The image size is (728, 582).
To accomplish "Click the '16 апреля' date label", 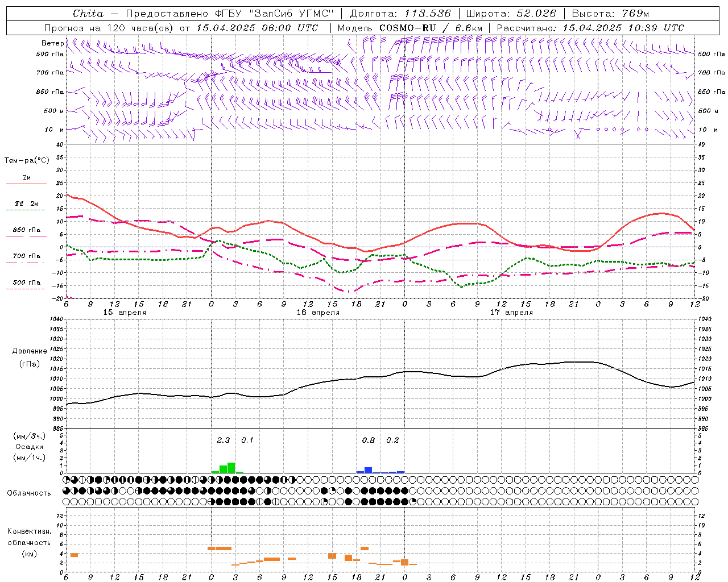I will point(318,313).
